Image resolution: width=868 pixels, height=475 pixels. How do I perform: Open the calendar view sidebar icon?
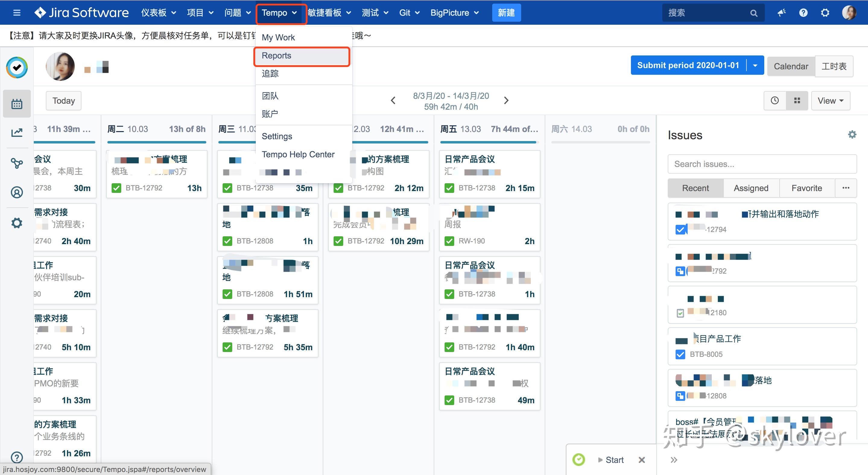pyautogui.click(x=17, y=104)
